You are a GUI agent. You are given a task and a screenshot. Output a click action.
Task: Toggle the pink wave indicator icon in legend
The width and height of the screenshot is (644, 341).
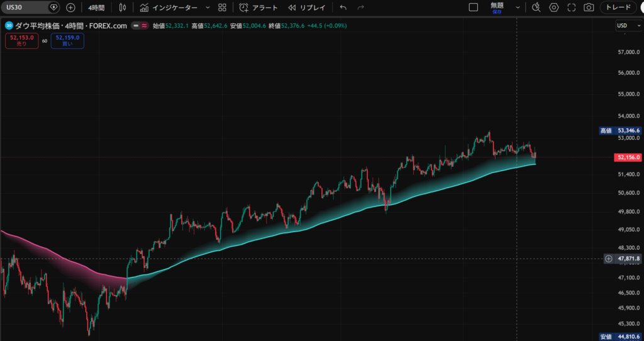coord(144,25)
